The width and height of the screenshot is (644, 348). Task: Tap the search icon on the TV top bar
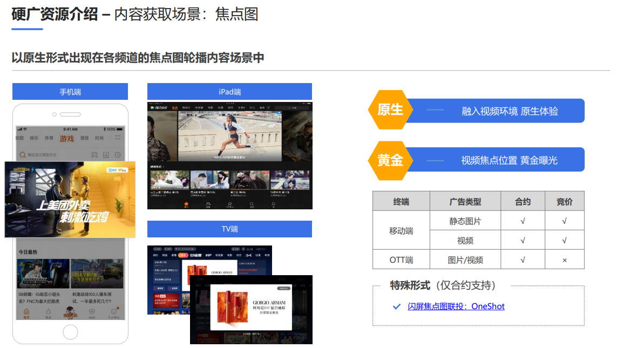[x=156, y=248]
